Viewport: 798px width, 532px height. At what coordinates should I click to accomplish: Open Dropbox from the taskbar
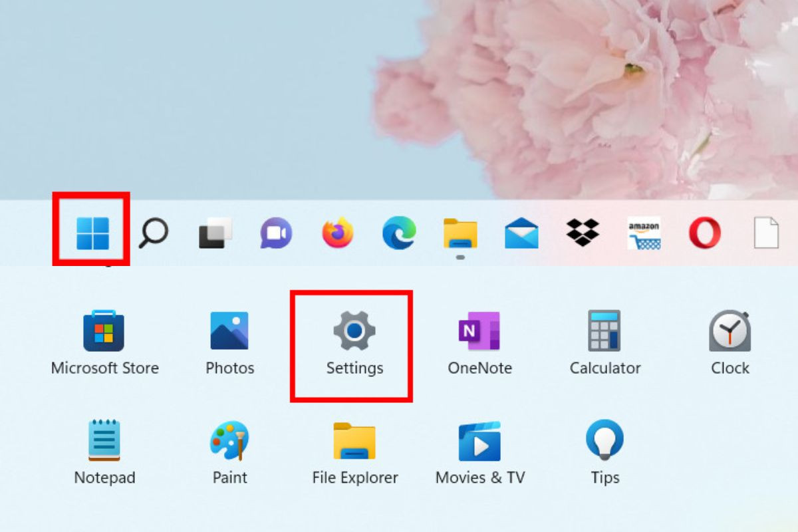coord(583,233)
